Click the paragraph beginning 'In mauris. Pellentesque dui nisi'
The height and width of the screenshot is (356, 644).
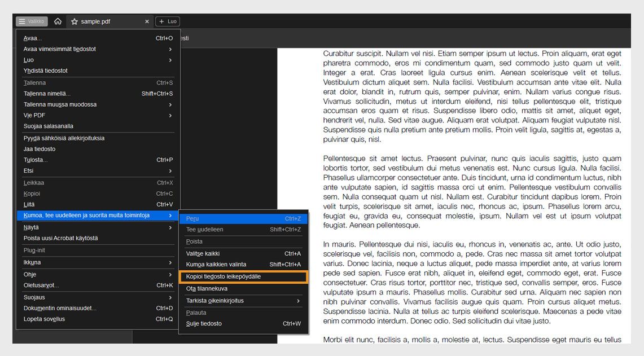click(x=472, y=283)
